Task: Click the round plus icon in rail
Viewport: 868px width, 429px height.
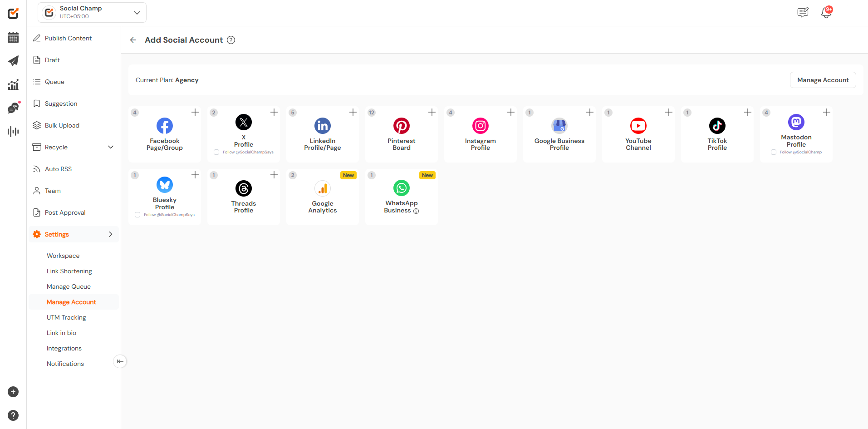Action: coord(13,392)
